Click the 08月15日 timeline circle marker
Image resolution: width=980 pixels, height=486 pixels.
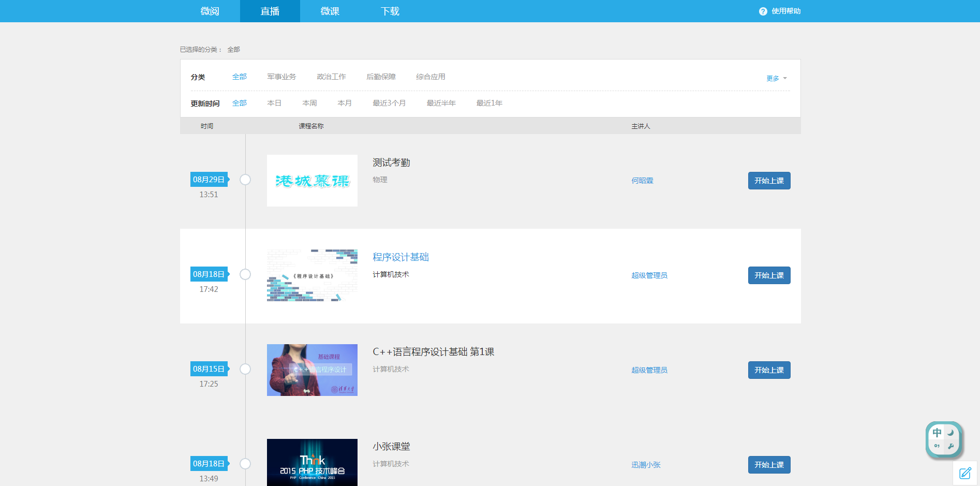tap(245, 369)
